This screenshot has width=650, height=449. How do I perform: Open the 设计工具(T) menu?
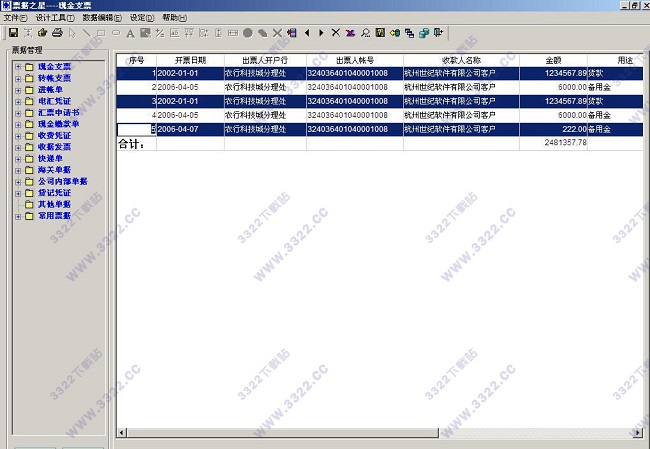click(x=55, y=18)
